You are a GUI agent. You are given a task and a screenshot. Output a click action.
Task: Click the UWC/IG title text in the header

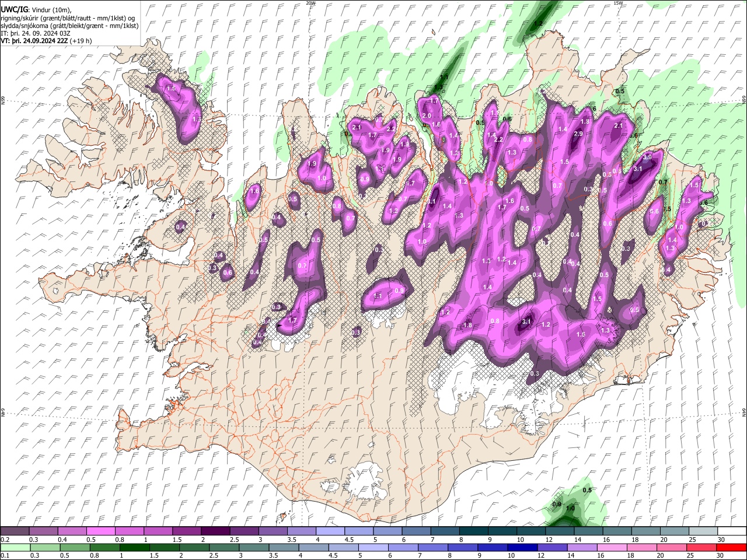[x=13, y=9]
